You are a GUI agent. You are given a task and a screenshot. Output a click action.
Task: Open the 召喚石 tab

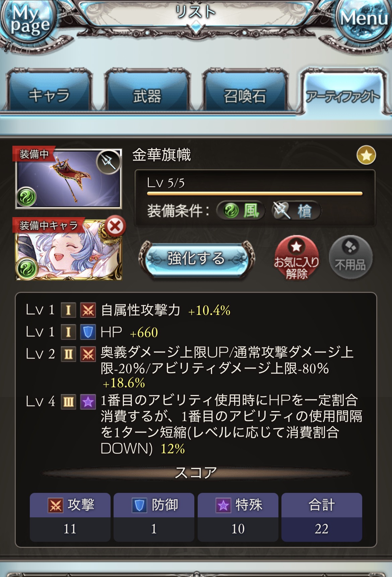245,91
